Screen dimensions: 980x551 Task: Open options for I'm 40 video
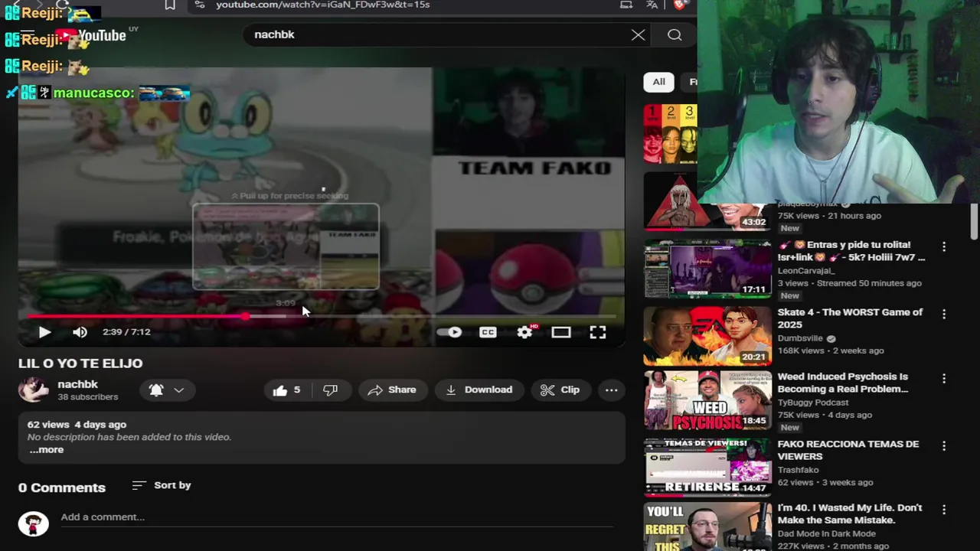click(x=944, y=510)
